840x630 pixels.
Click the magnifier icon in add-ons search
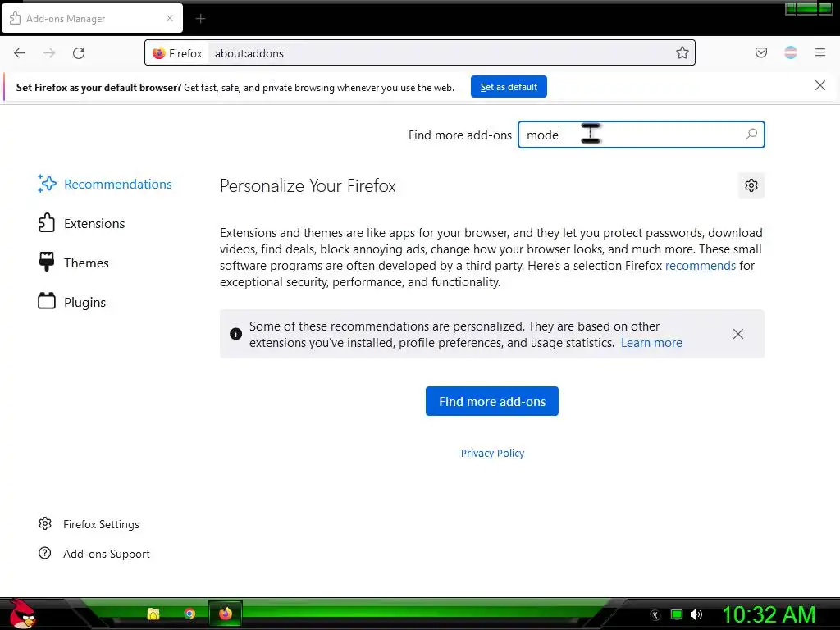751,134
